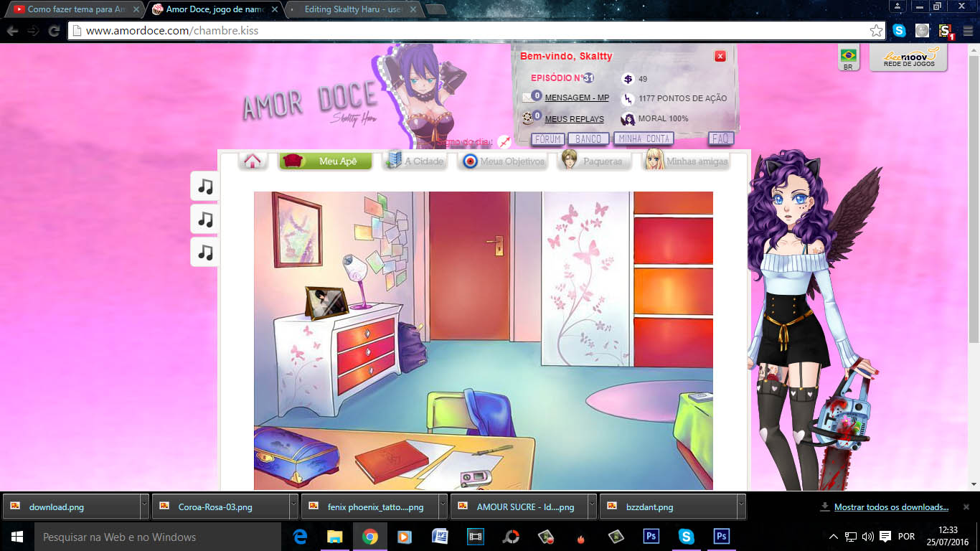
Task: Show hidden system tray icons
Action: pyautogui.click(x=834, y=537)
